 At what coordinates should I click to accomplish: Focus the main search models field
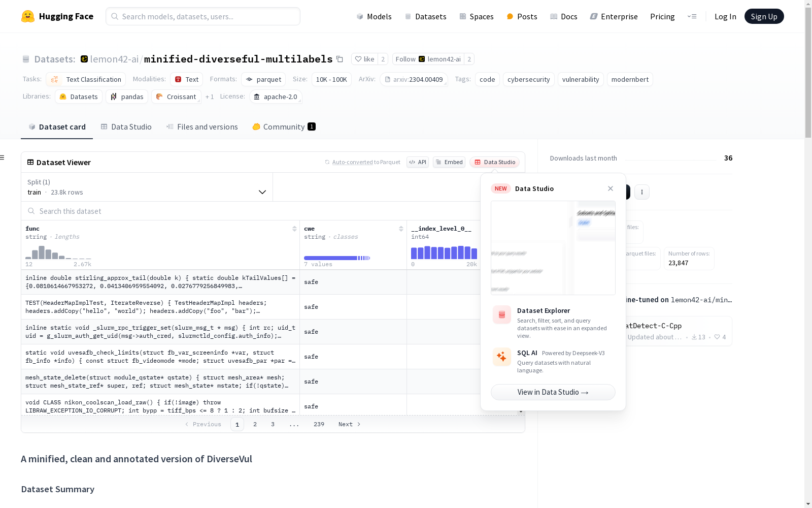pos(203,16)
